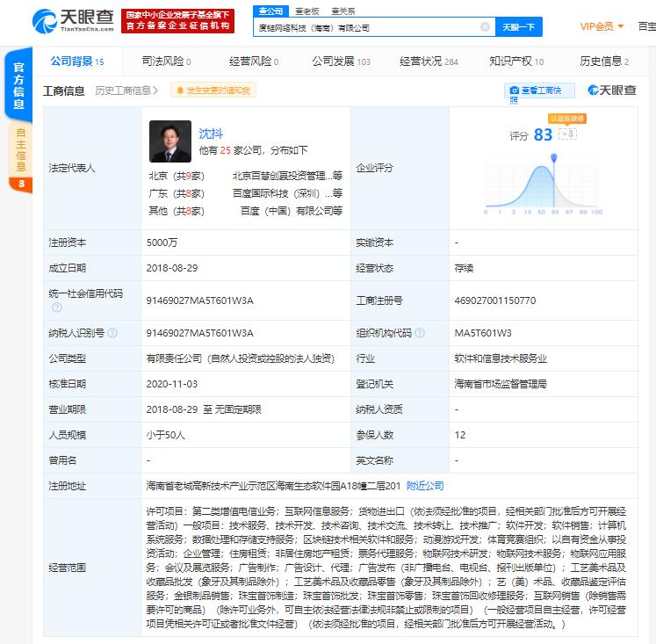Click the camera icon in 查看工商快照
The width and height of the screenshot is (656, 644).
[x=514, y=90]
